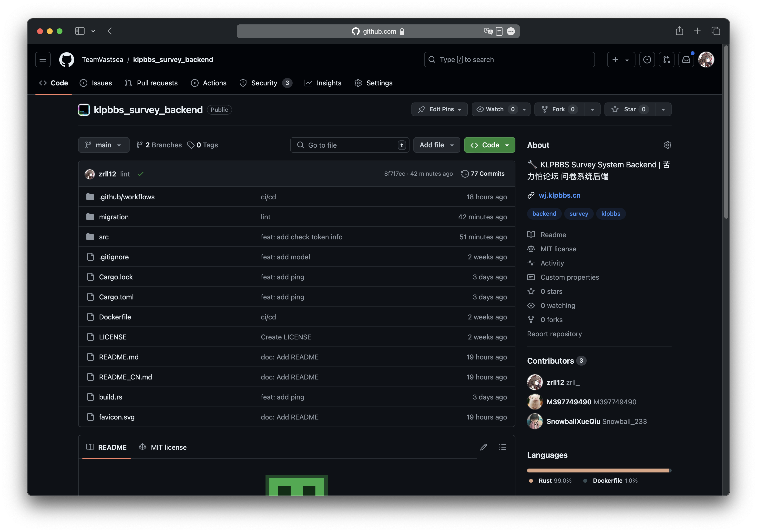Viewport: 757px width, 532px height.
Task: Click the page vertical scrollbar
Action: [726, 132]
